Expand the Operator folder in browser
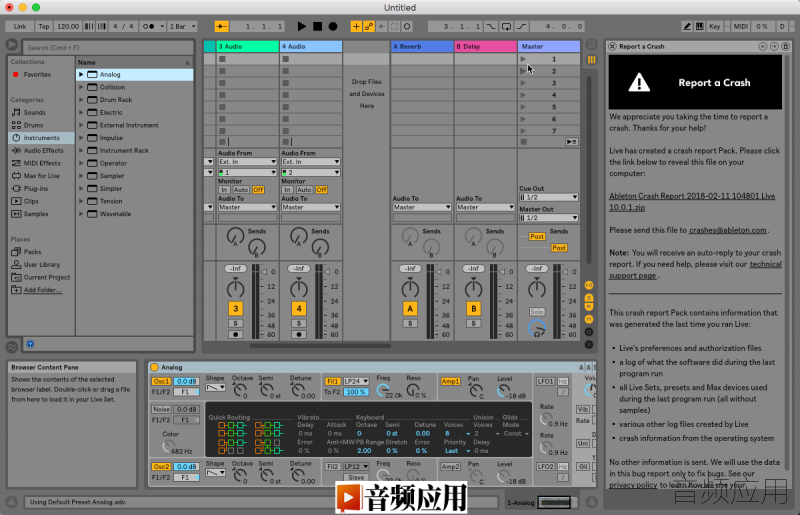This screenshot has width=800, height=515. [x=81, y=163]
